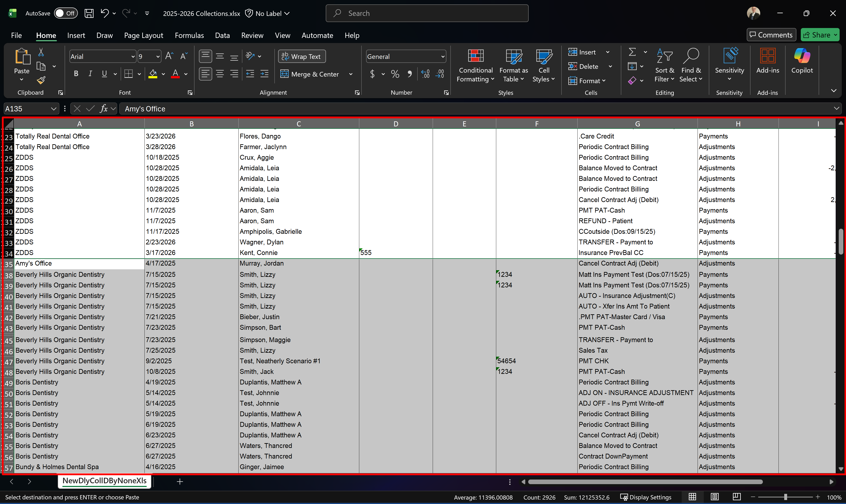This screenshot has width=846, height=504.
Task: Click the Delete cells button
Action: click(584, 66)
